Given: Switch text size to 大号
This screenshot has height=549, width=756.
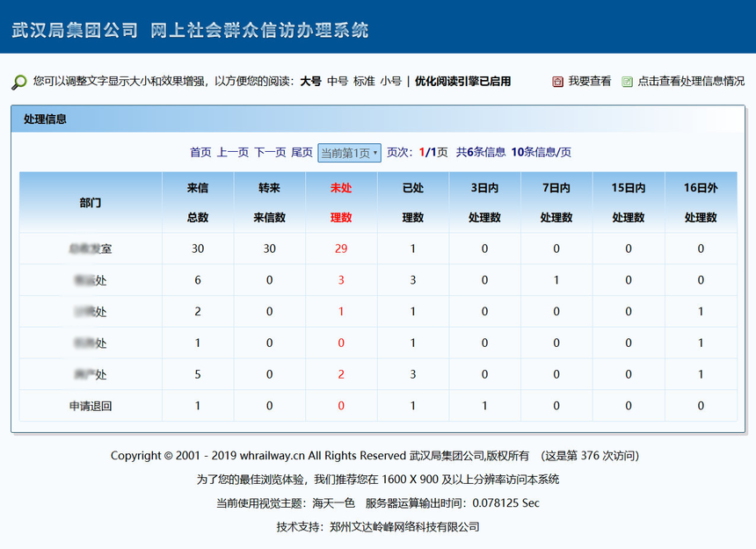Looking at the screenshot, I should (310, 81).
